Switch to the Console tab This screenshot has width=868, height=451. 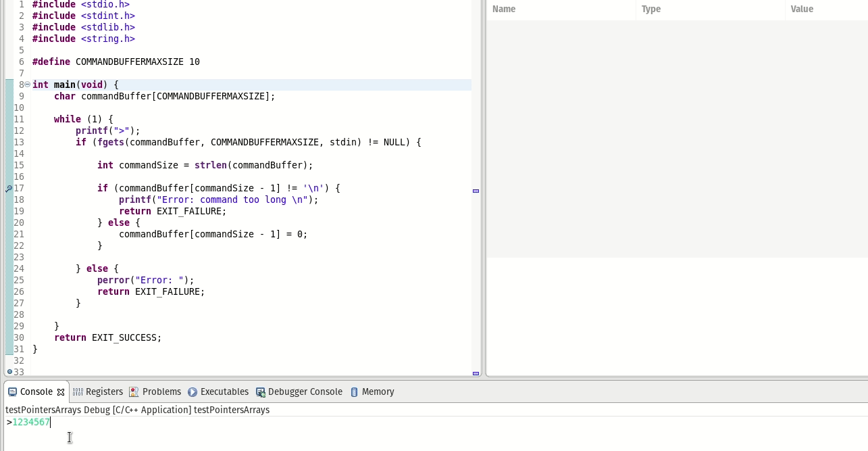pyautogui.click(x=36, y=391)
